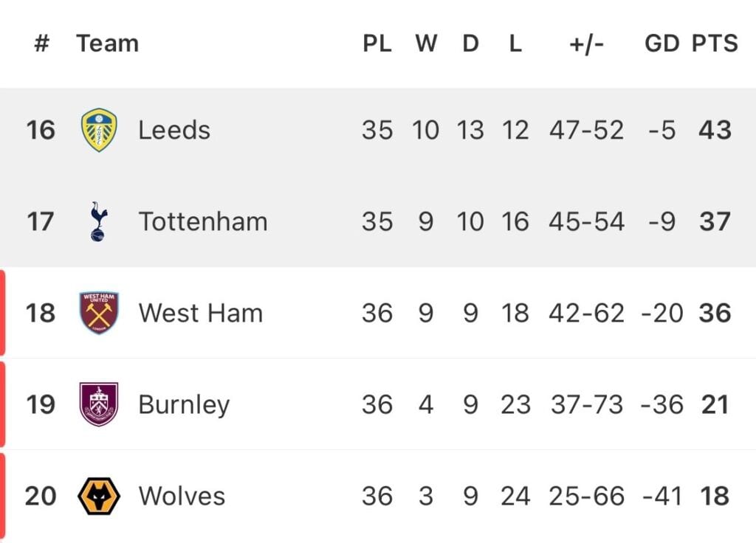The width and height of the screenshot is (756, 543).
Task: Select the Wolves team name
Action: click(182, 496)
